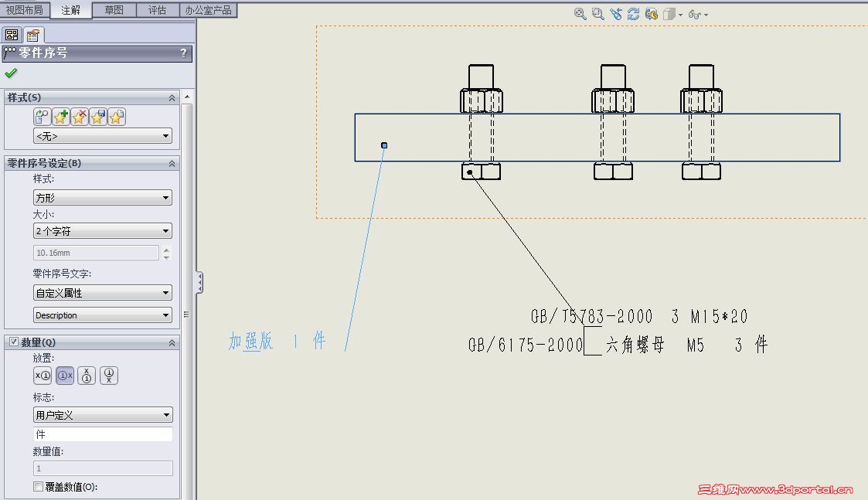
Task: Collapse the panel using the splitter handle
Action: tap(200, 282)
